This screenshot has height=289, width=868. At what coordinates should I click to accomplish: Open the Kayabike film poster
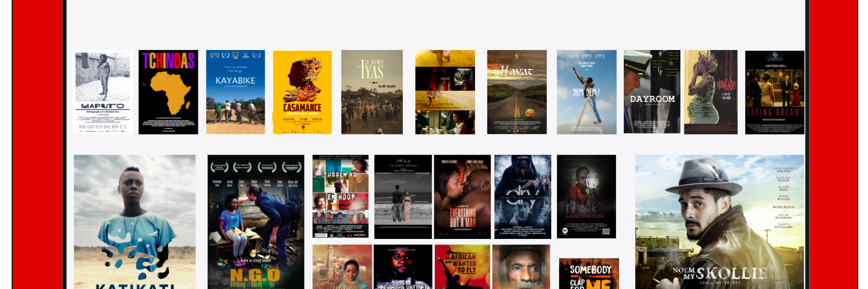tap(235, 92)
